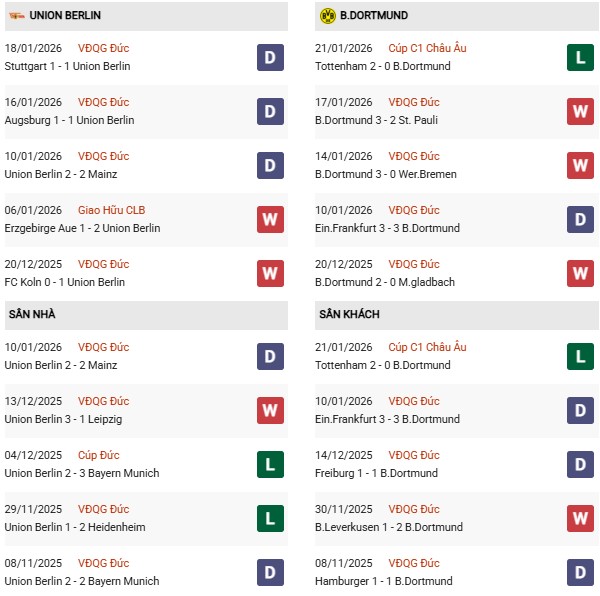Select the SÂN NHÀ home matches header
The width and height of the screenshot is (600, 596).
pos(33,314)
